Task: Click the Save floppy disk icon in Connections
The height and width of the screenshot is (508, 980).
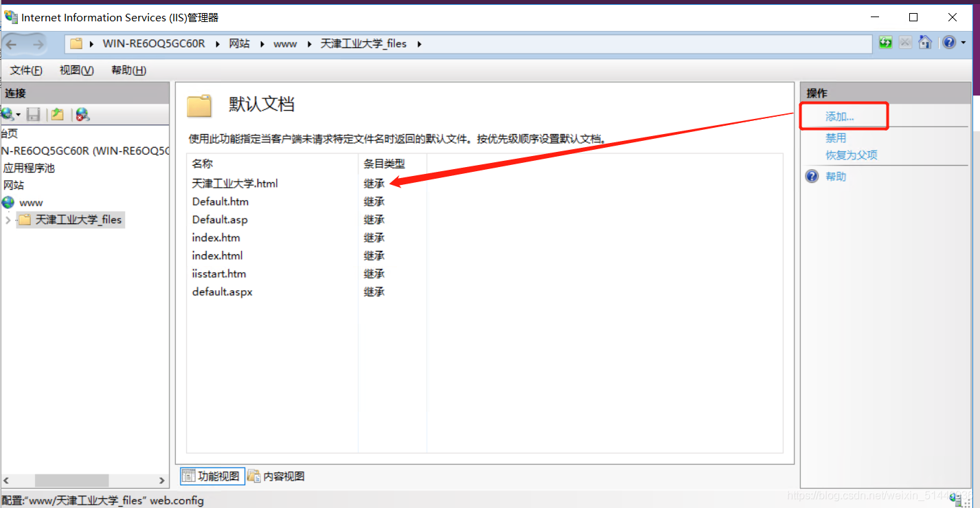Action: pos(33,114)
